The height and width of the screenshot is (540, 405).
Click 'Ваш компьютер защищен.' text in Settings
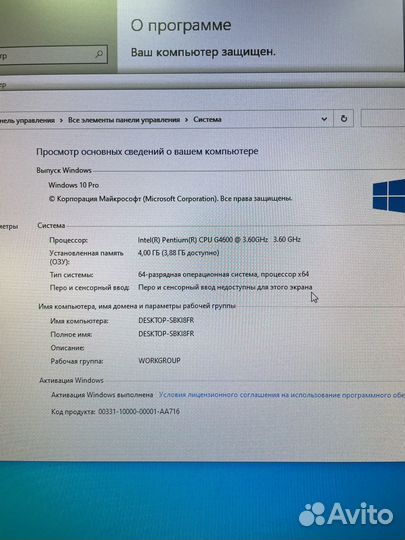point(203,52)
